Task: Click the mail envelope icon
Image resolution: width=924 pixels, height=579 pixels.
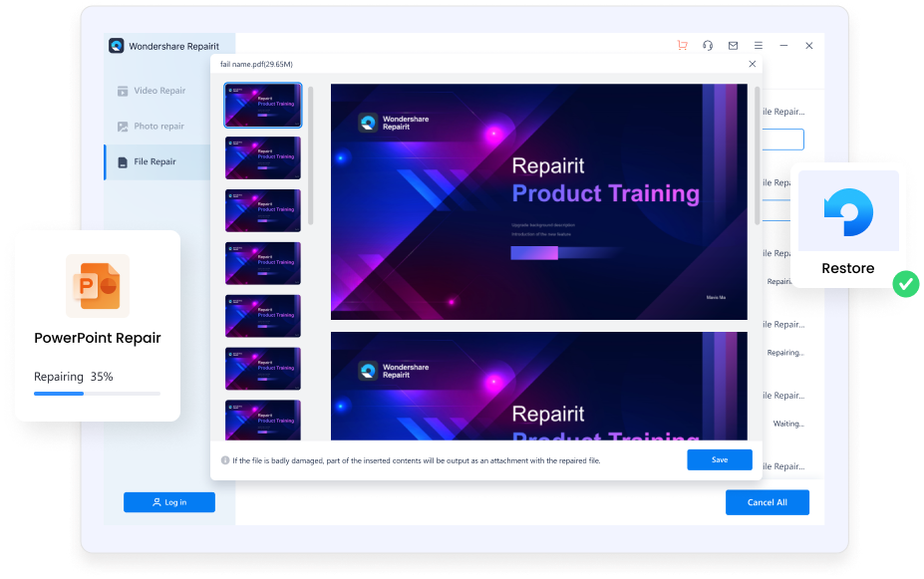Action: point(733,46)
